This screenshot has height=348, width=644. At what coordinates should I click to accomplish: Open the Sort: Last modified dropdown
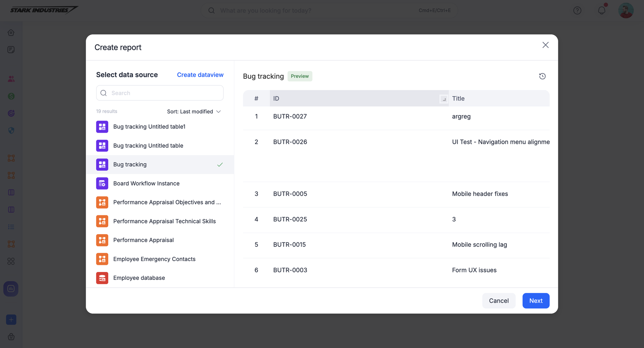click(194, 112)
